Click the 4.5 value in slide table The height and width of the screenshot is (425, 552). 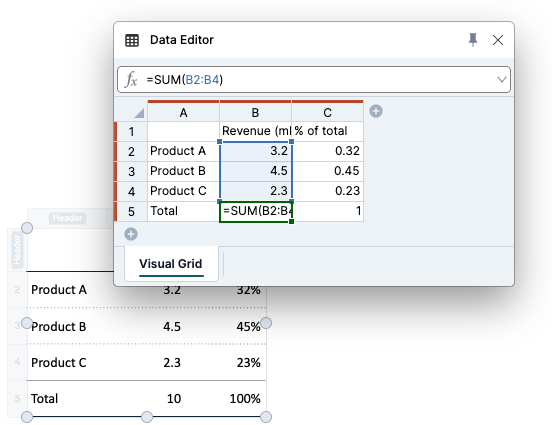pyautogui.click(x=172, y=327)
